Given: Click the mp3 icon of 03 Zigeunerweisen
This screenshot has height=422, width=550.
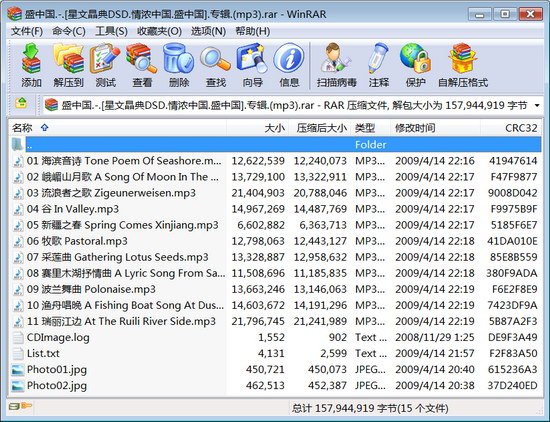Looking at the screenshot, I should coord(18,193).
